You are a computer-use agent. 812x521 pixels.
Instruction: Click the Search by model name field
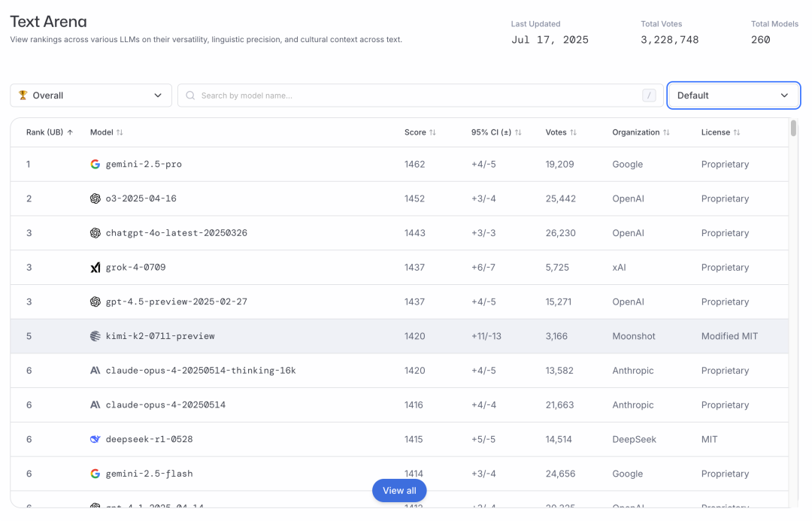(x=420, y=95)
